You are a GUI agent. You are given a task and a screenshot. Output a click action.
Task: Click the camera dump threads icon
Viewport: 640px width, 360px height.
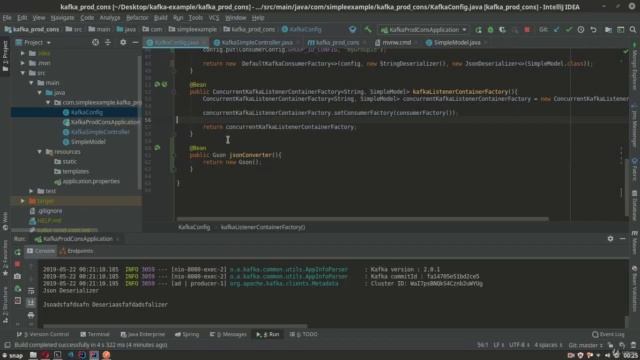(x=17, y=276)
